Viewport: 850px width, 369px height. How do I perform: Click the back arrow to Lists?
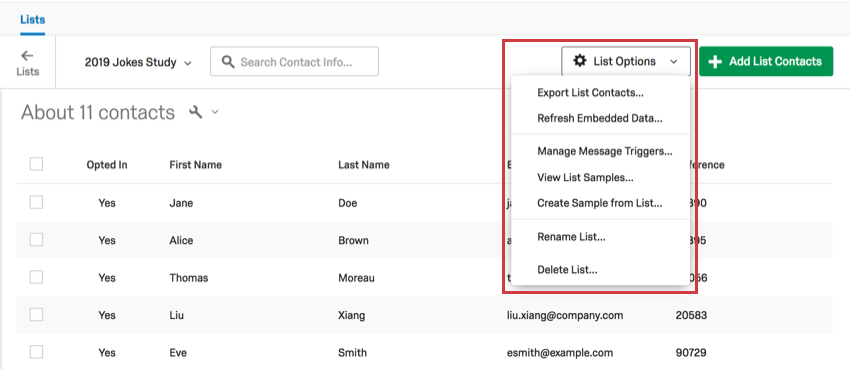(x=27, y=55)
